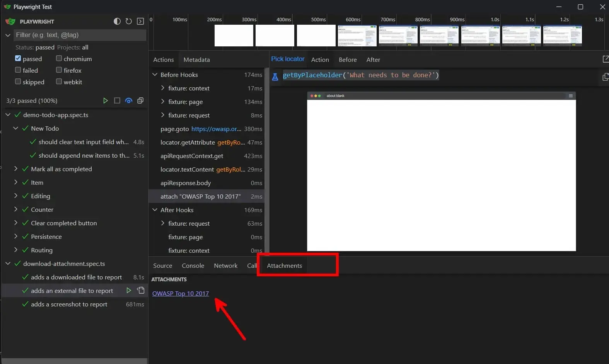Open the Before snapshot tab

(x=348, y=60)
